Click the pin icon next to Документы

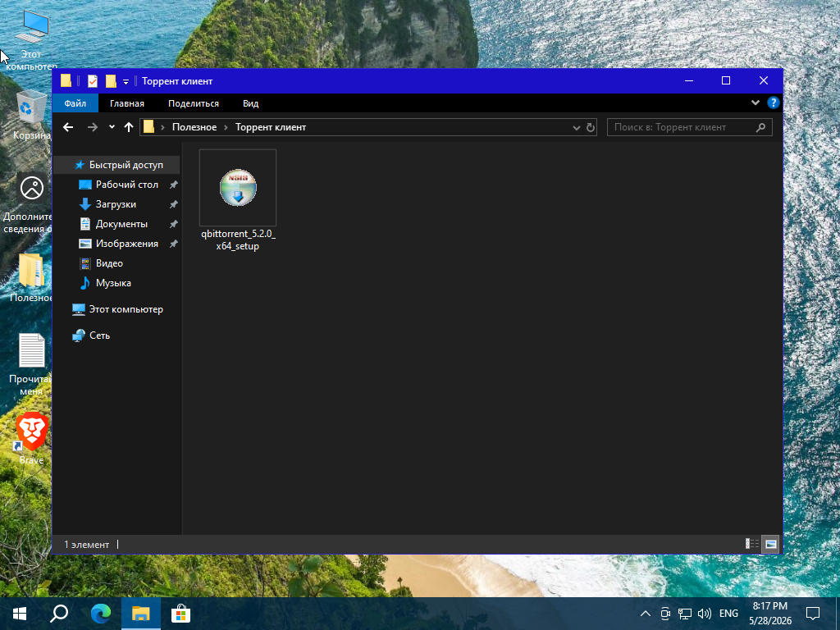tap(174, 224)
